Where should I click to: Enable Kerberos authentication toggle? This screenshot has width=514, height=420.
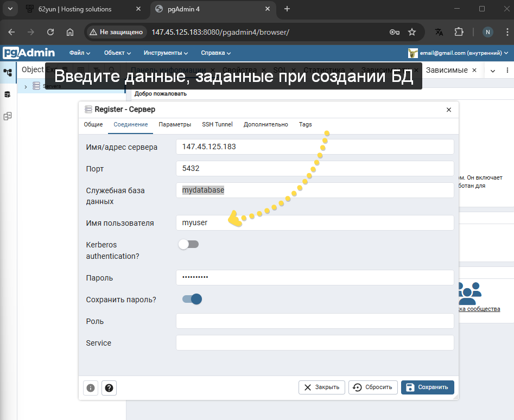pyautogui.click(x=188, y=245)
